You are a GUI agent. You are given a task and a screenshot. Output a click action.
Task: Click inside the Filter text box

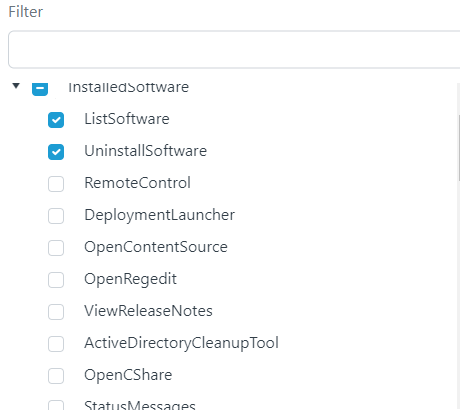234,50
